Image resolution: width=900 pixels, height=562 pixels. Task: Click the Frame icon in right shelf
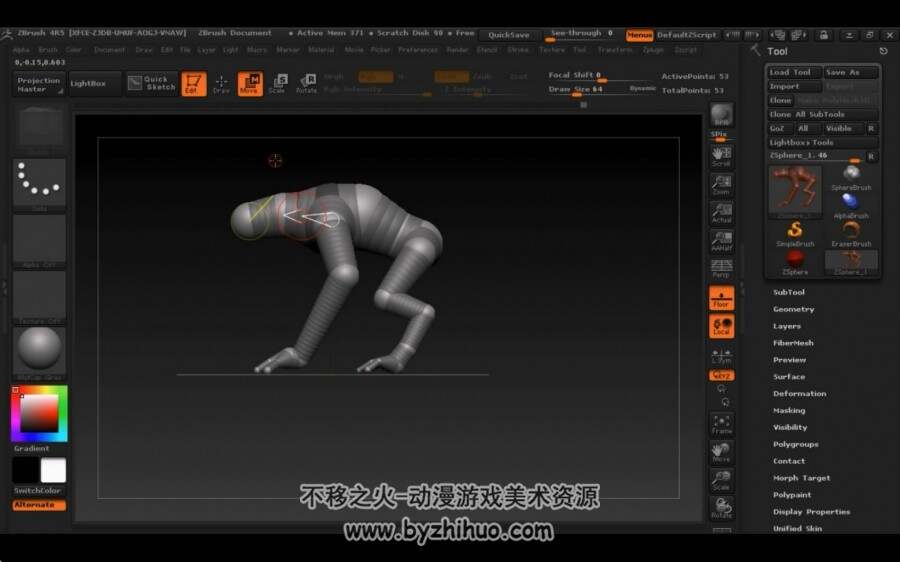point(721,424)
